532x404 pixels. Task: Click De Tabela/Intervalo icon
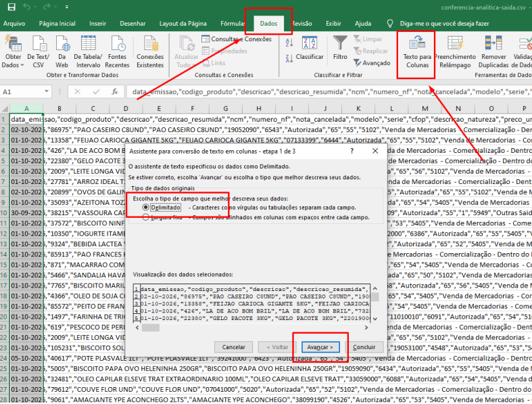click(x=88, y=52)
